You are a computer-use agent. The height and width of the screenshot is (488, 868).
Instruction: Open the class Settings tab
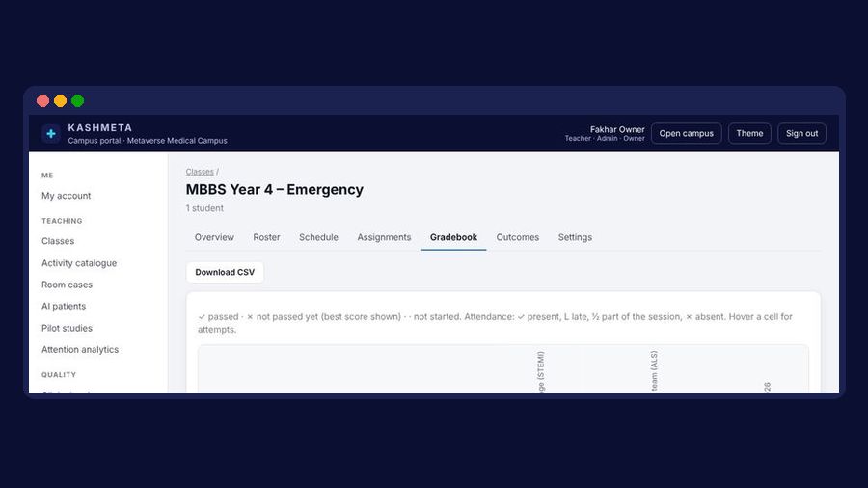coord(575,237)
